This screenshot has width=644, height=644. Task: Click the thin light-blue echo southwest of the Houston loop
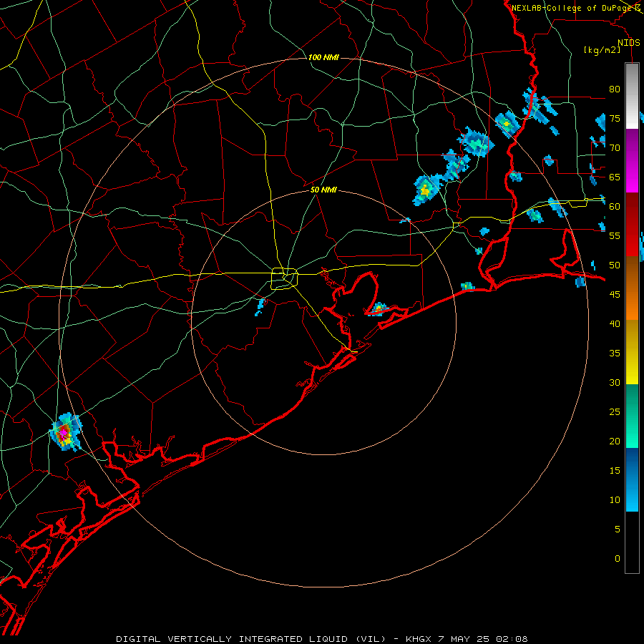pos(260,307)
